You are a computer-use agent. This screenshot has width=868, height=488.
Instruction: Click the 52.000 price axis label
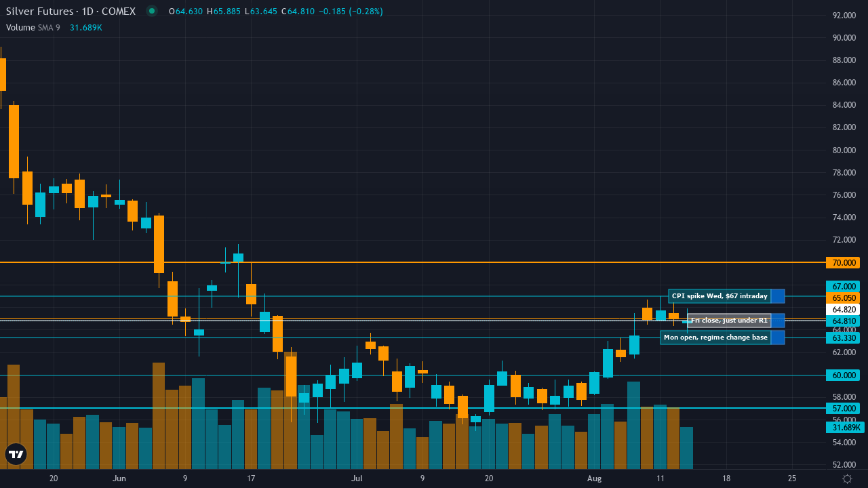[845, 465]
